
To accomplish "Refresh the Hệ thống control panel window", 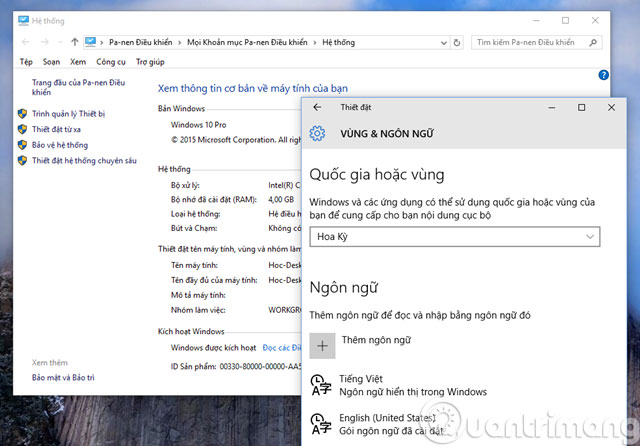I will pos(457,42).
